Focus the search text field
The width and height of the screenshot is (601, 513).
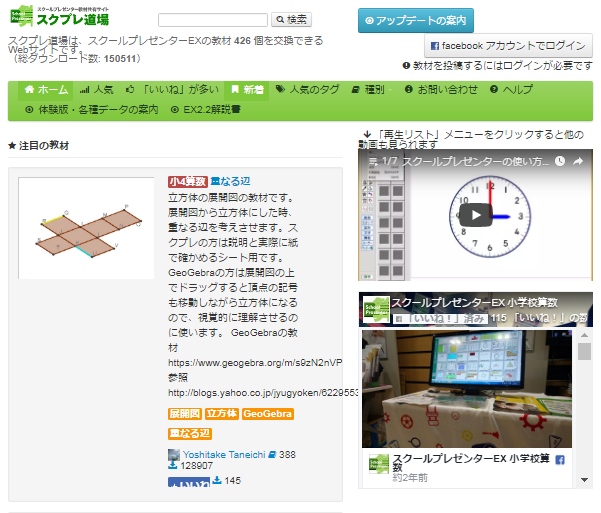click(x=213, y=20)
